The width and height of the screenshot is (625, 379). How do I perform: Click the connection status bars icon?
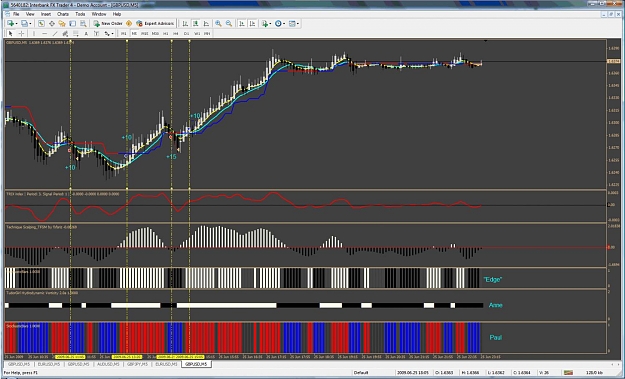(x=568, y=373)
